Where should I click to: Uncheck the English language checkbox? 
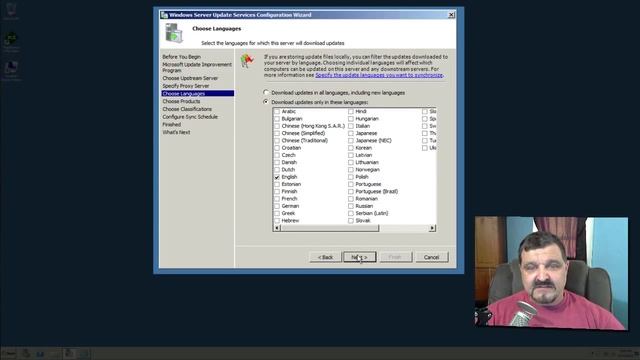point(277,177)
